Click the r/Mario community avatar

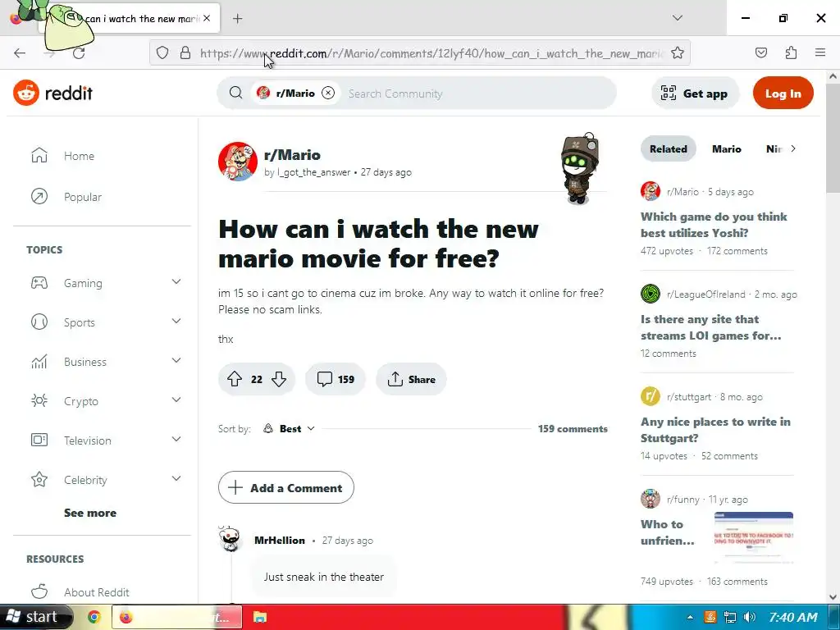(237, 162)
